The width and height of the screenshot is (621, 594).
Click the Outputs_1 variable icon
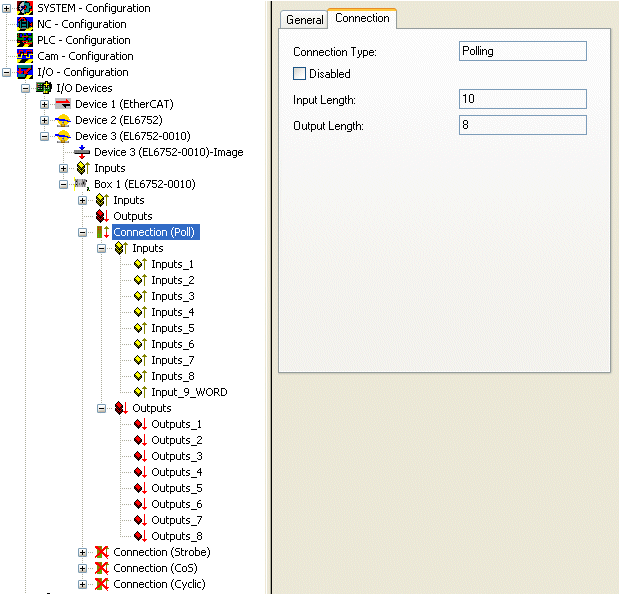[140, 424]
